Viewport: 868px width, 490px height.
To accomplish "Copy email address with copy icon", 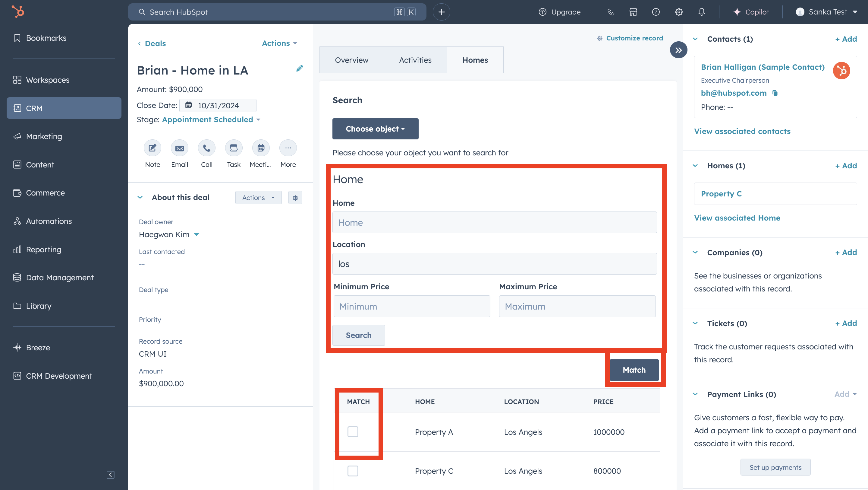I will pos(775,93).
